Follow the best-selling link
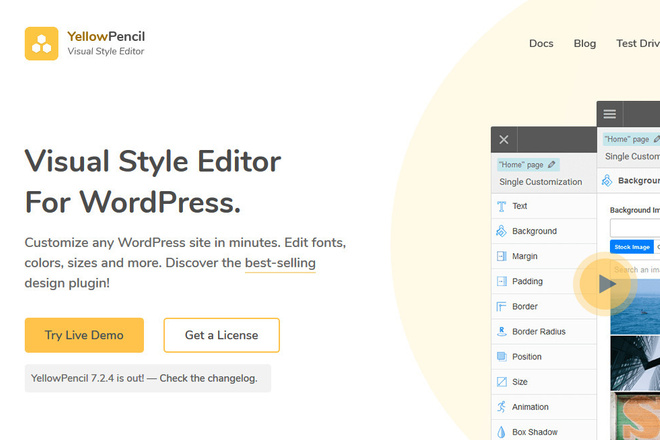 [x=280, y=263]
